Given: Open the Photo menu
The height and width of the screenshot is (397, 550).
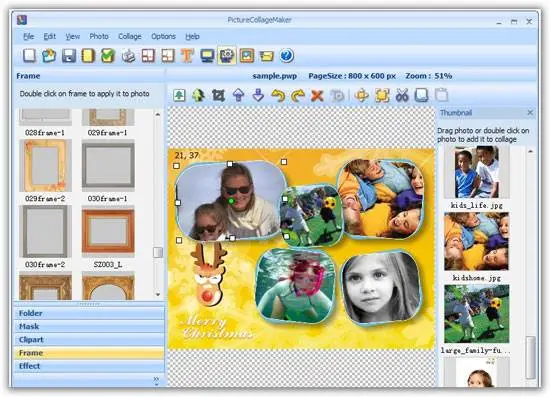Looking at the screenshot, I should pos(99,36).
